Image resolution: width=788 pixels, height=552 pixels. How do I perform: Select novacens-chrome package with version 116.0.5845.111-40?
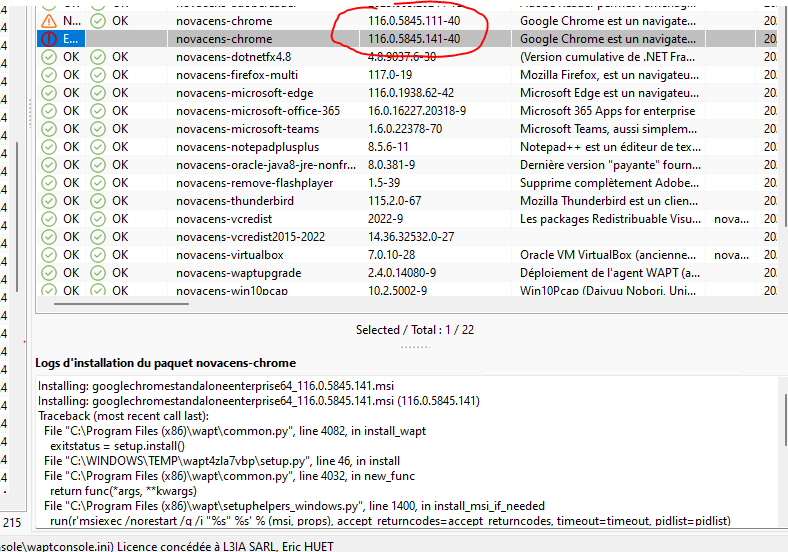[224, 21]
